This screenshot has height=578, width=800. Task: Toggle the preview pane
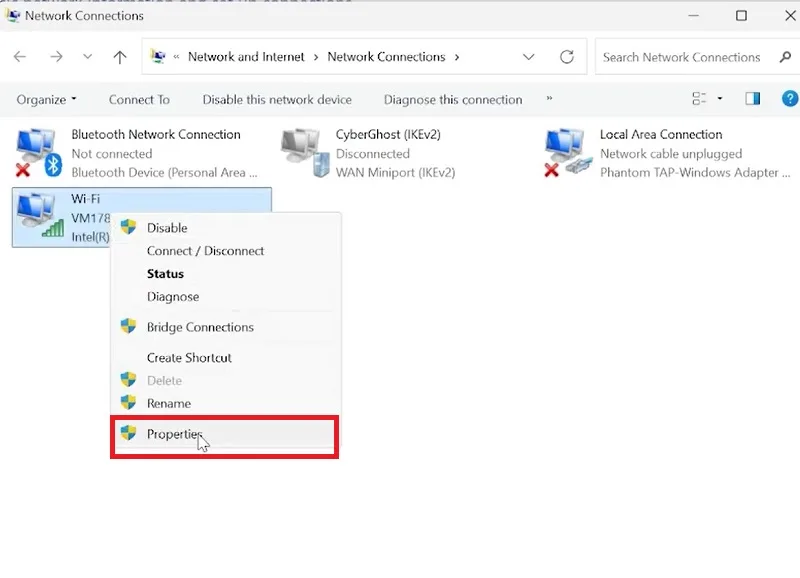753,98
